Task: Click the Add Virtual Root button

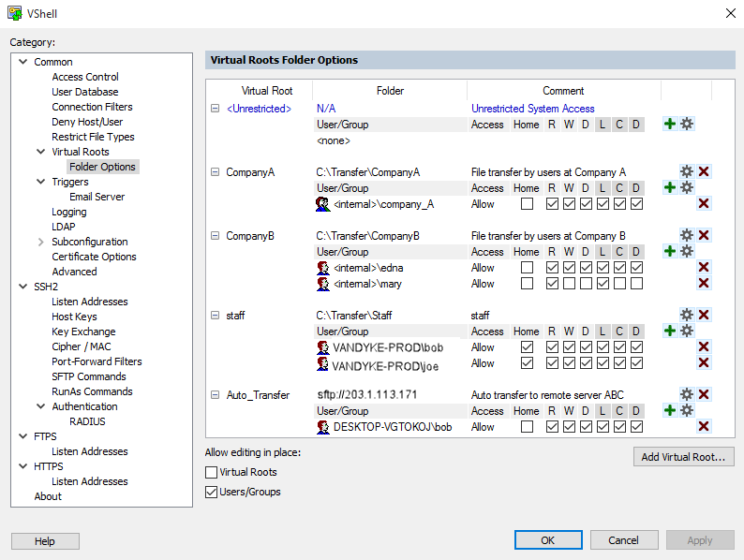Action: click(683, 457)
